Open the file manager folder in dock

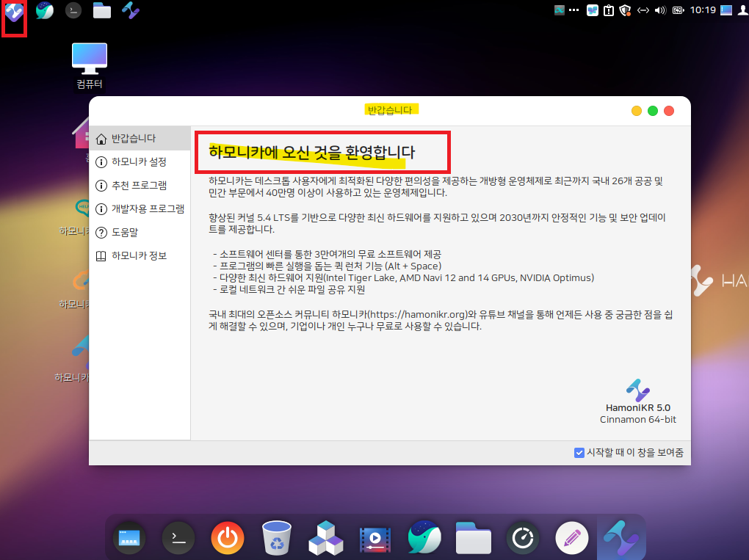coord(474,538)
